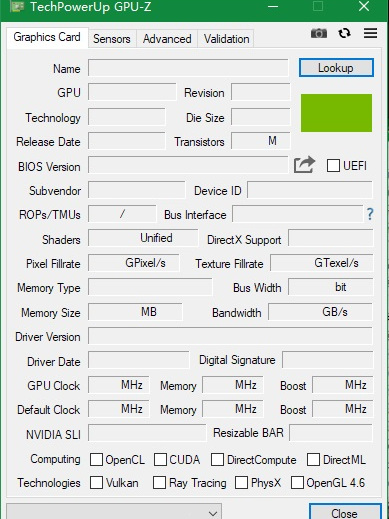389x519 pixels.
Task: Click the DirectX Support field
Action: pyautogui.click(x=330, y=238)
